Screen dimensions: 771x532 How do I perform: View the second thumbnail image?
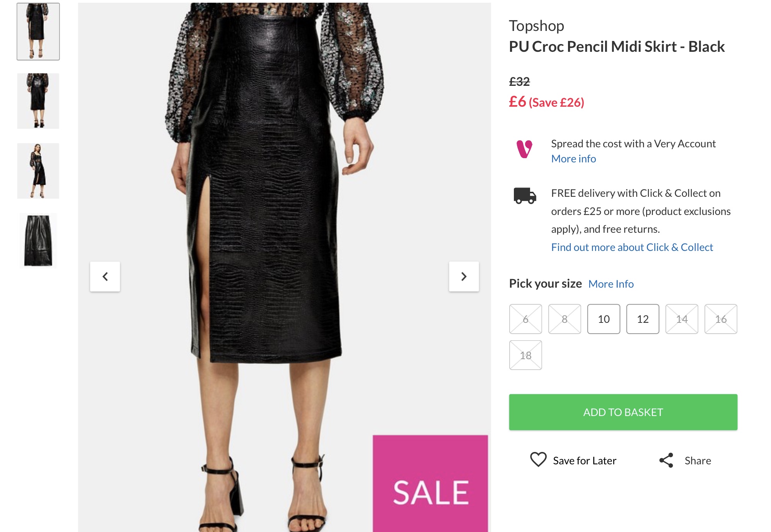click(x=38, y=101)
